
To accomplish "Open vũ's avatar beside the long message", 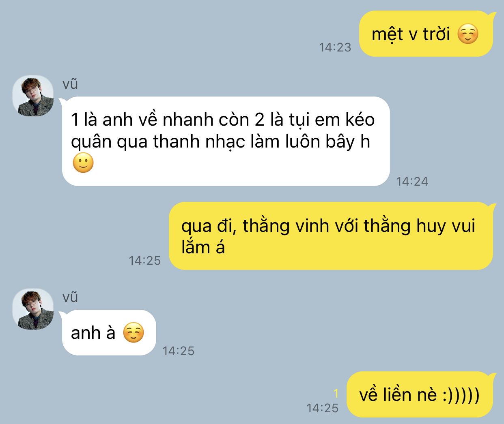I will (33, 96).
